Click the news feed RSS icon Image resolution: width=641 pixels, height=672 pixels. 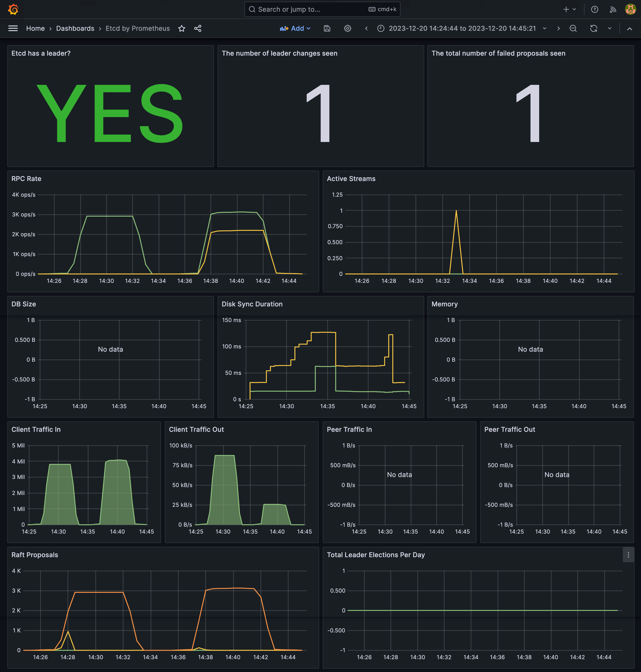(x=613, y=9)
